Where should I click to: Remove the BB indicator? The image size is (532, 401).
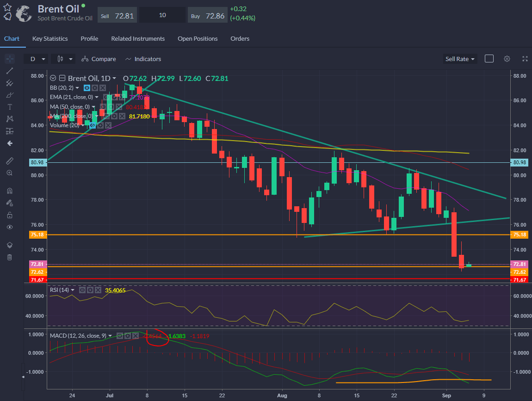coord(103,88)
